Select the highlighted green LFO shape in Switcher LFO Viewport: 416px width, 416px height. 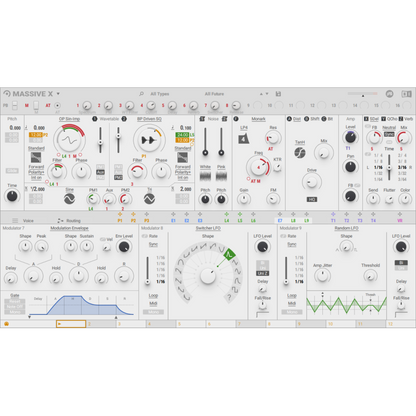(229, 255)
